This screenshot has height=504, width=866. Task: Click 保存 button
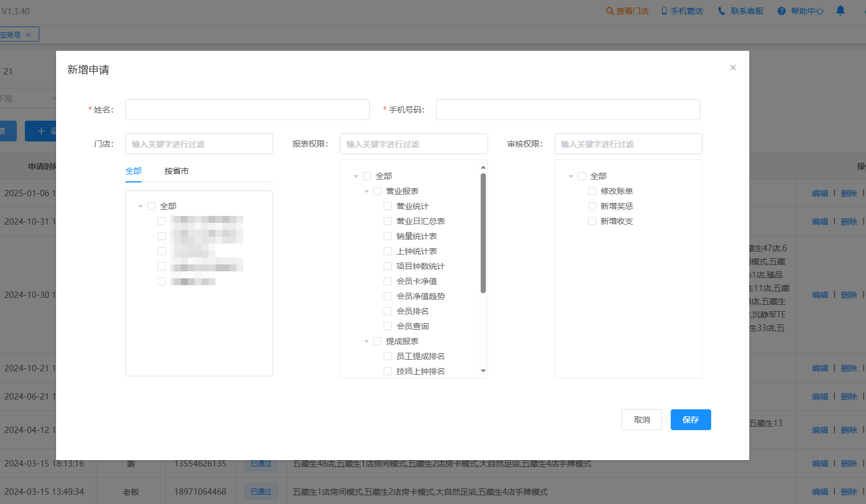point(691,420)
